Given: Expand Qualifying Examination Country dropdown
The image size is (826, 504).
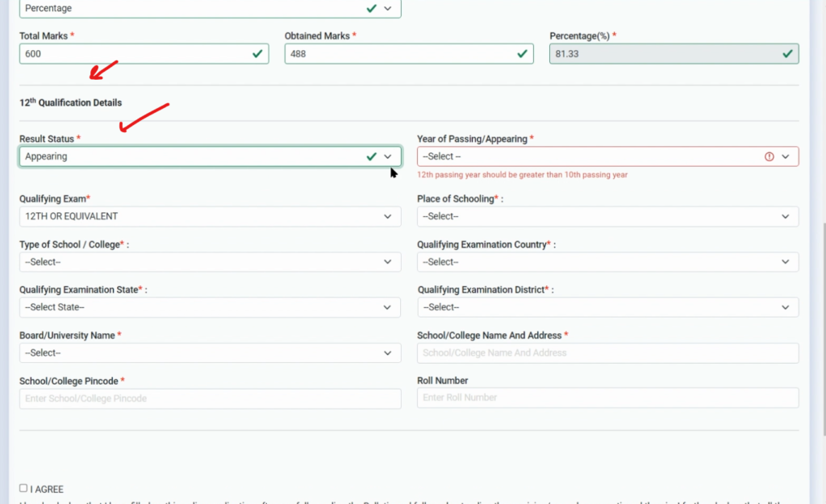Looking at the screenshot, I should coord(607,262).
